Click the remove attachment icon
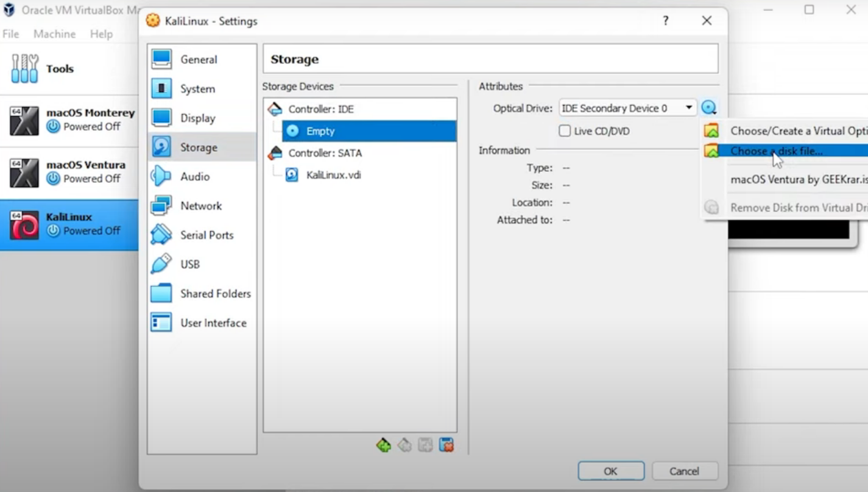This screenshot has height=492, width=868. click(x=446, y=446)
